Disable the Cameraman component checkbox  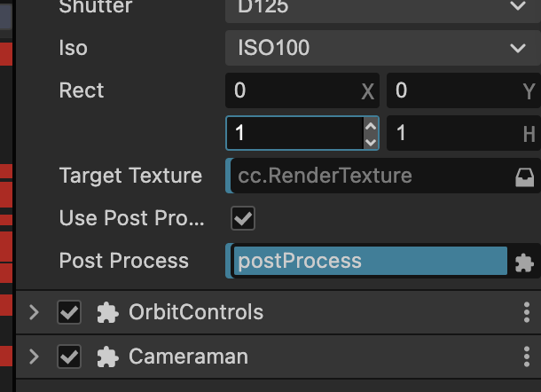click(68, 357)
